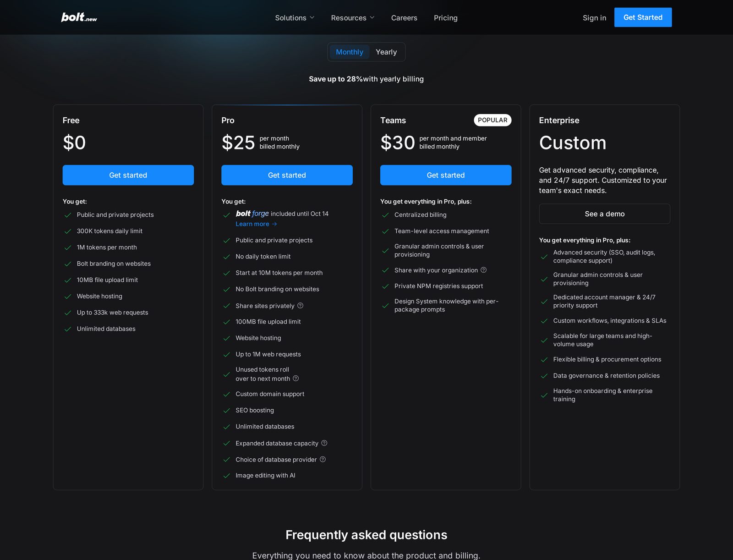
Task: Click Get started on Free plan
Action: [128, 175]
